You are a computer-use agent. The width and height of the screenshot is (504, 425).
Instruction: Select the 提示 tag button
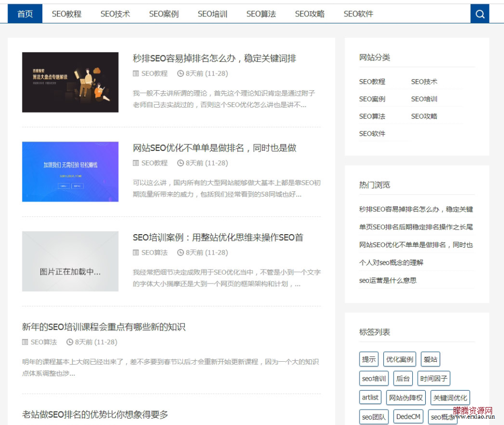(x=369, y=359)
